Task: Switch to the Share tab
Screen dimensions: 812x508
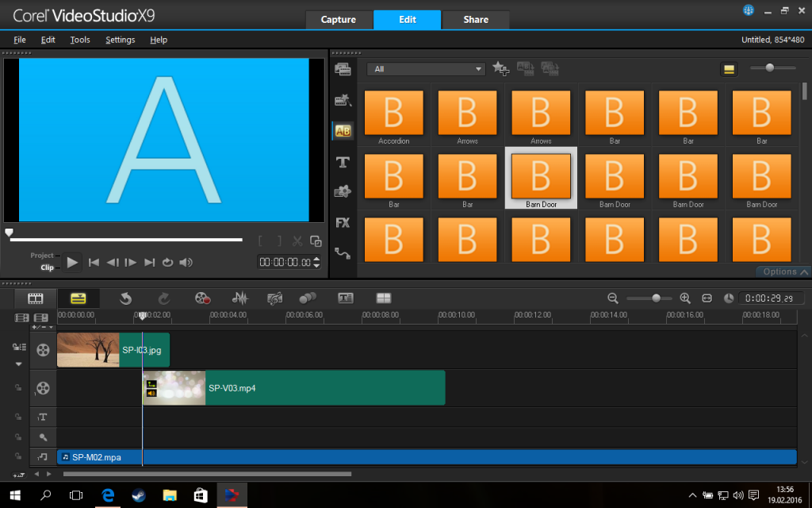Action: click(x=476, y=19)
